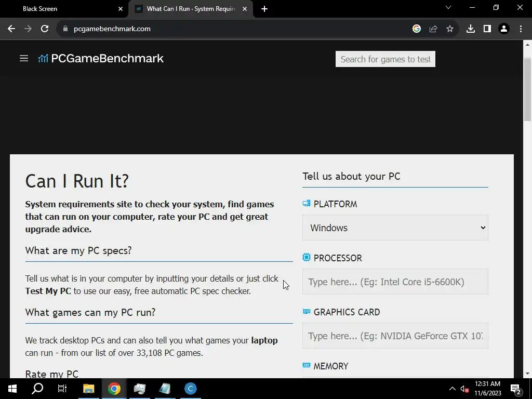Show hidden system tray icons
The image size is (532, 399).
pos(453,389)
